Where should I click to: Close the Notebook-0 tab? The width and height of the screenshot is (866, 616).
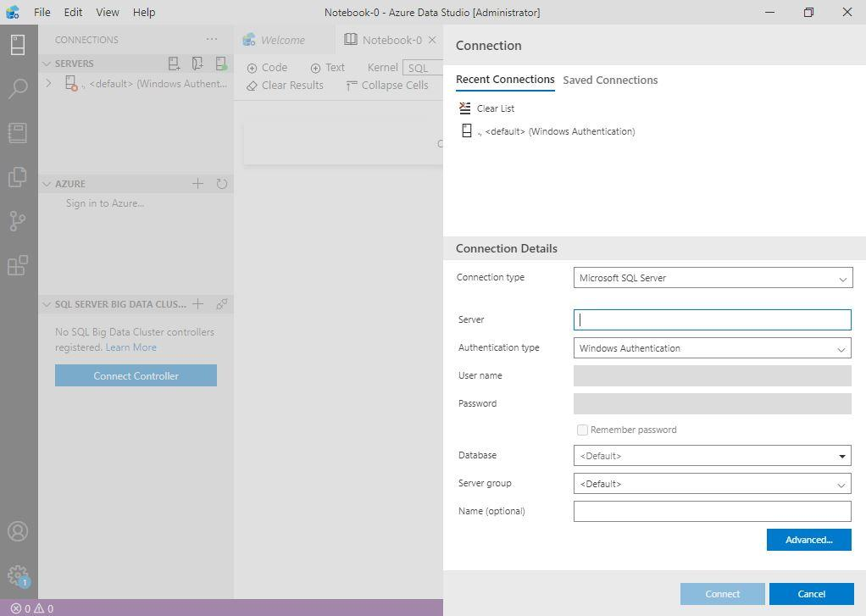click(432, 40)
